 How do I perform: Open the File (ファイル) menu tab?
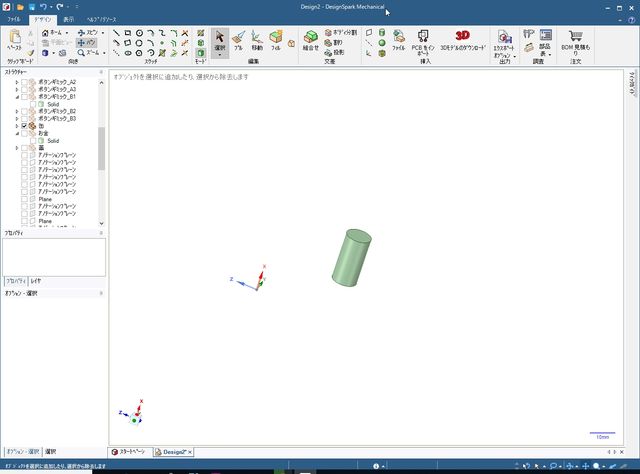[14, 19]
